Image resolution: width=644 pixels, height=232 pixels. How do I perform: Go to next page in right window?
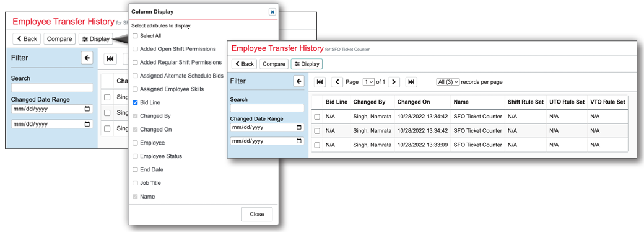coord(394,82)
